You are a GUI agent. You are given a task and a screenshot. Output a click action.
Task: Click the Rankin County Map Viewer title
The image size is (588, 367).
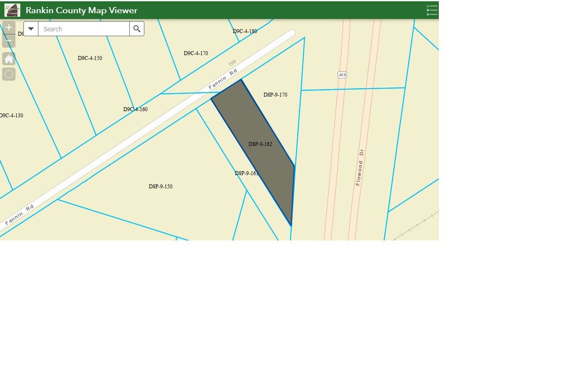pos(82,10)
